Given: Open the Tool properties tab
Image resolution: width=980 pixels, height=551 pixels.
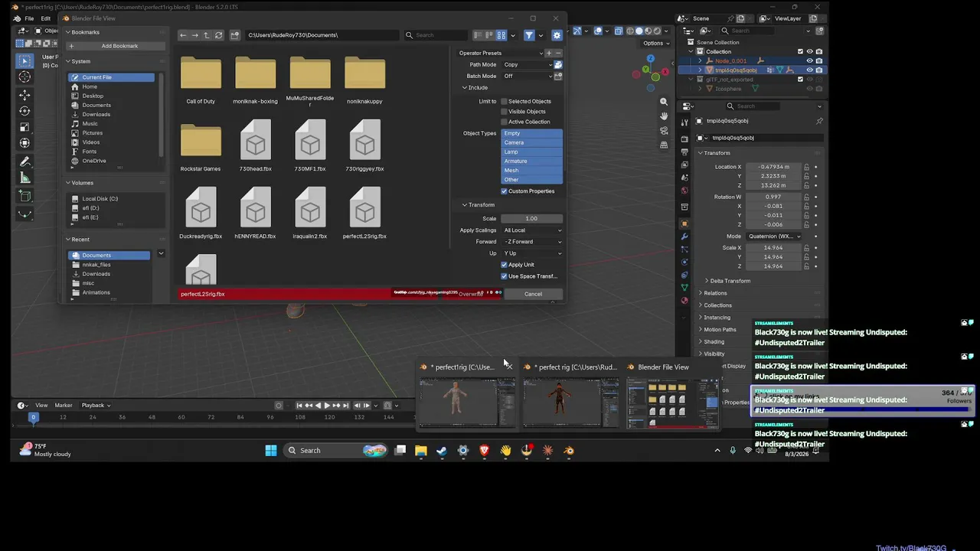Looking at the screenshot, I should tap(684, 121).
